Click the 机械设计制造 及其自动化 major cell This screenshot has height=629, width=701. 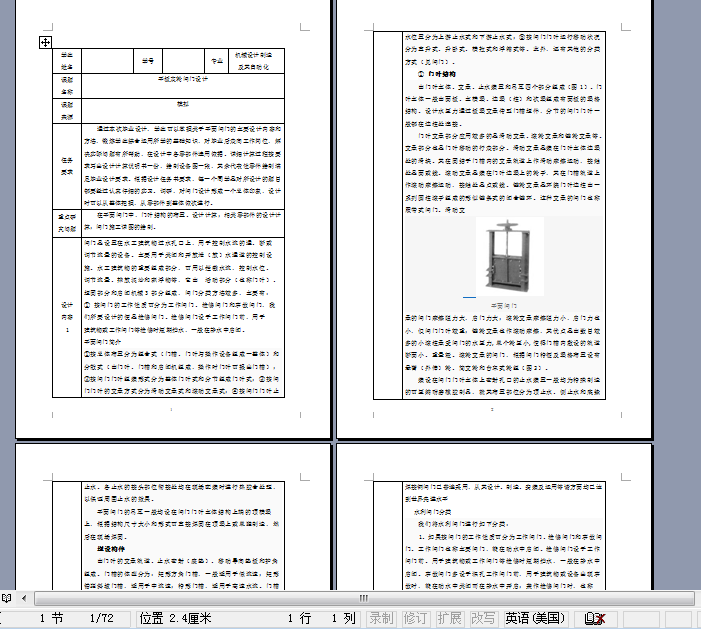(256, 61)
